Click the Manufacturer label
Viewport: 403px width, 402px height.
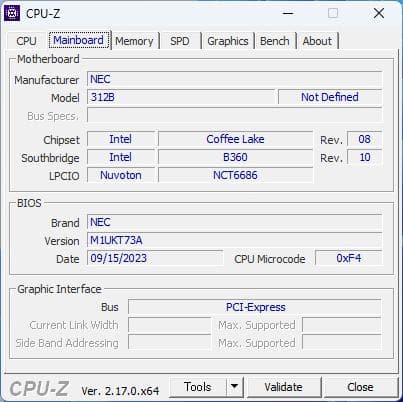click(x=46, y=80)
